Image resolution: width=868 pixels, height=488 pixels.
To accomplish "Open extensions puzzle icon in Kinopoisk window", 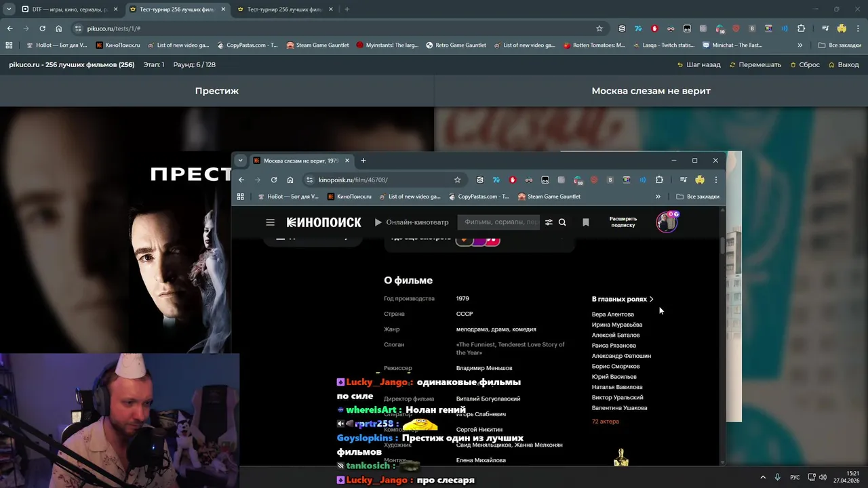I will pos(659,180).
